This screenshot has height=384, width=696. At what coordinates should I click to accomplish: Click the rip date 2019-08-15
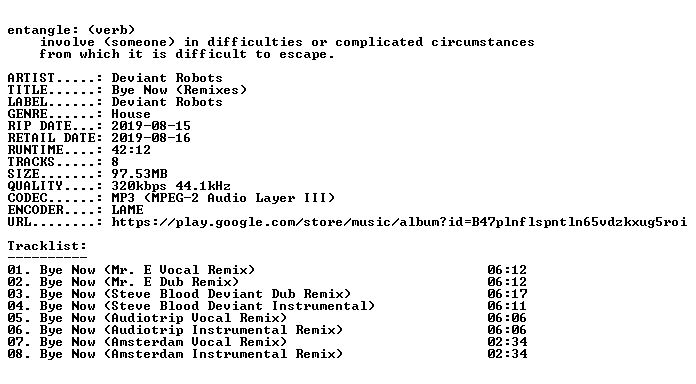point(151,126)
